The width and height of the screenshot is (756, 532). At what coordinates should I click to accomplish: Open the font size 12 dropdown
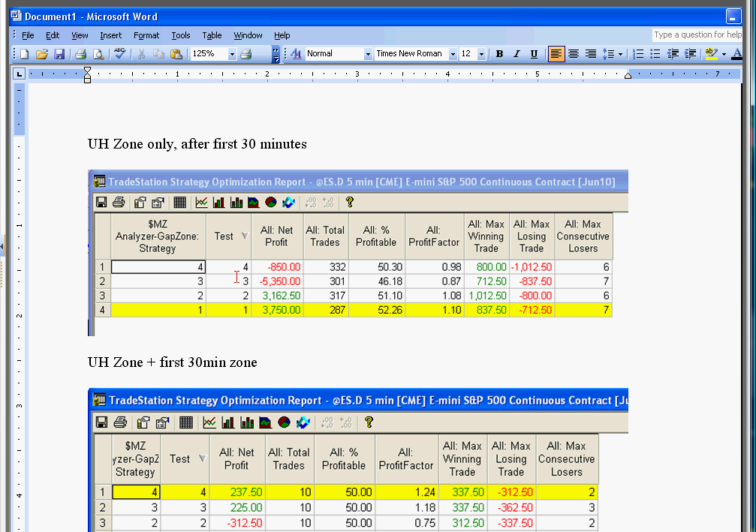point(481,54)
